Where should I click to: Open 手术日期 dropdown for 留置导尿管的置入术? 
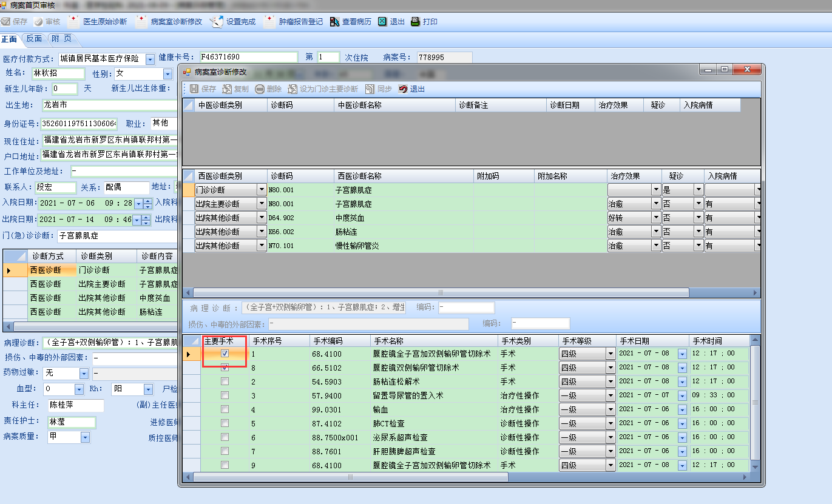(x=681, y=395)
